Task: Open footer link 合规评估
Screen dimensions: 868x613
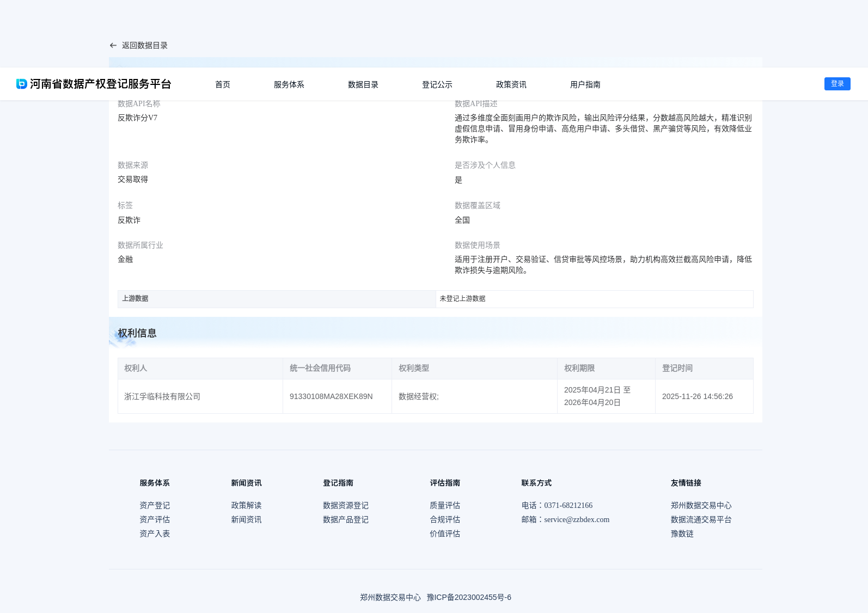Action: click(x=445, y=520)
